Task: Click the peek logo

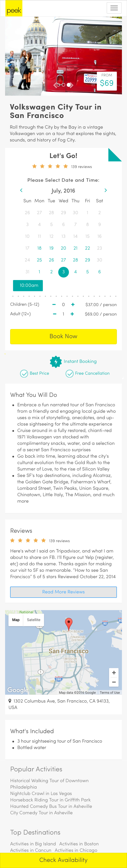Action: (14, 8)
